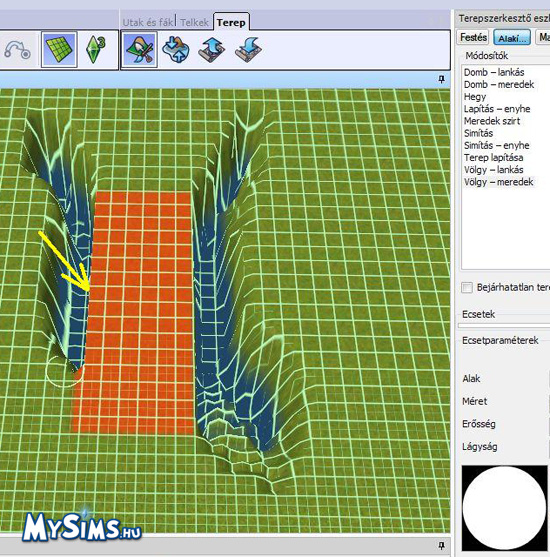
Task: Click the partially visible Ma... button
Action: pyautogui.click(x=543, y=37)
